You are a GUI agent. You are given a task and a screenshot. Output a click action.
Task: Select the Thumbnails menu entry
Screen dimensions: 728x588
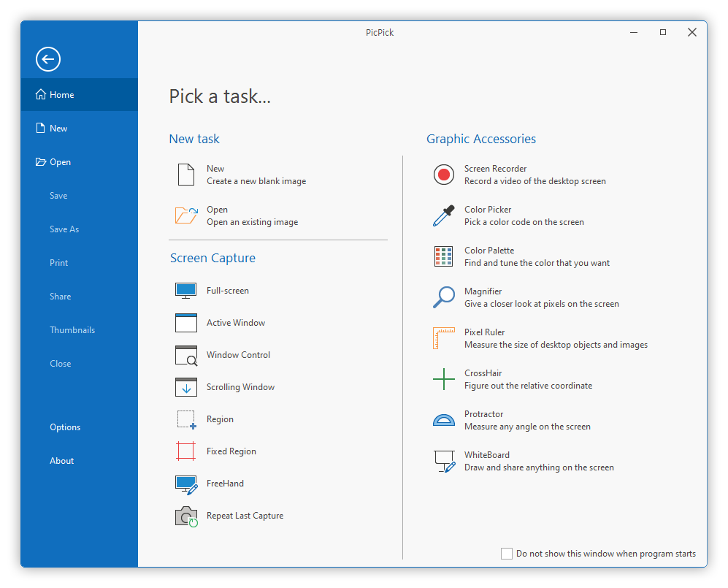tap(72, 329)
